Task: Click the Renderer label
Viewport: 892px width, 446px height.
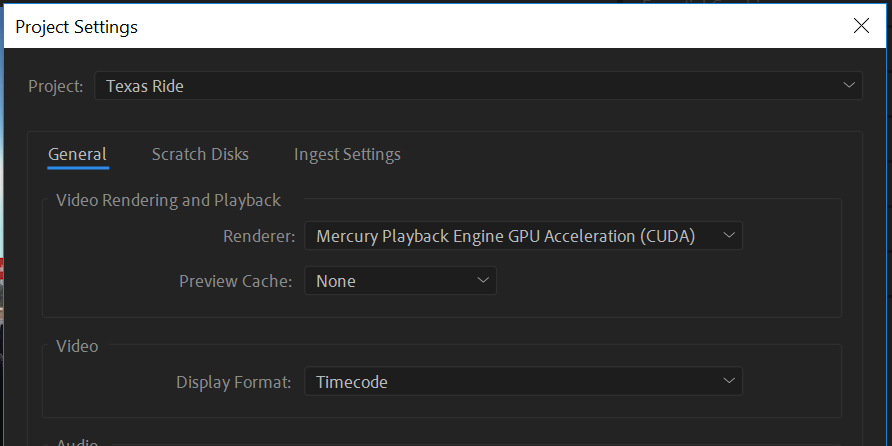Action: coord(259,236)
